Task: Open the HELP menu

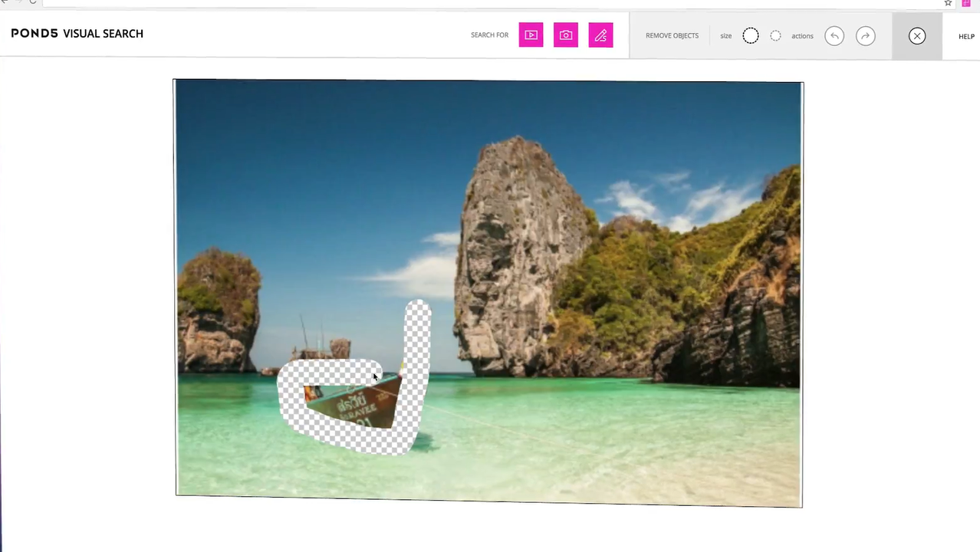Action: point(966,37)
